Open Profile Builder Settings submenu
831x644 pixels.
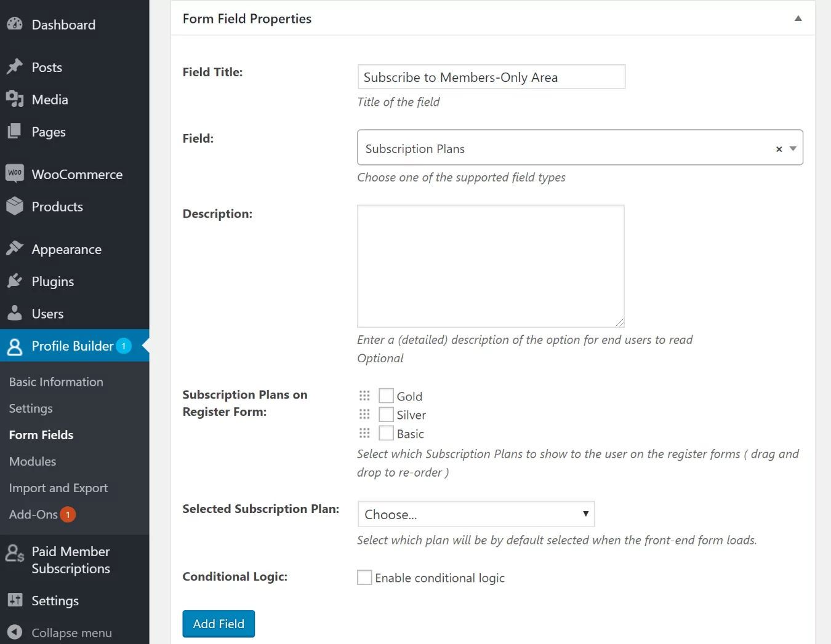[31, 408]
